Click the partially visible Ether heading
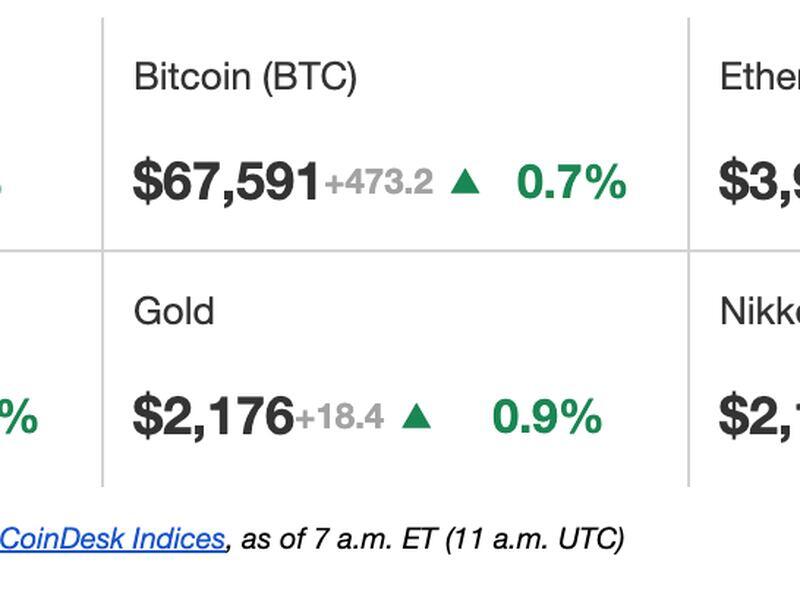Viewport: 800px width, 600px height. pyautogui.click(x=760, y=77)
